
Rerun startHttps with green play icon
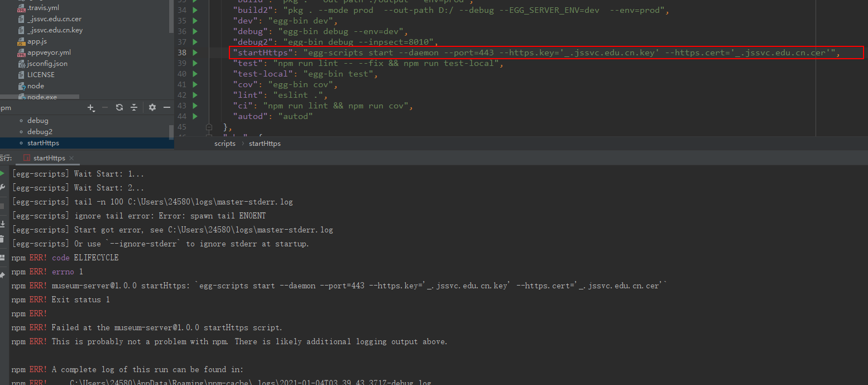coord(3,173)
